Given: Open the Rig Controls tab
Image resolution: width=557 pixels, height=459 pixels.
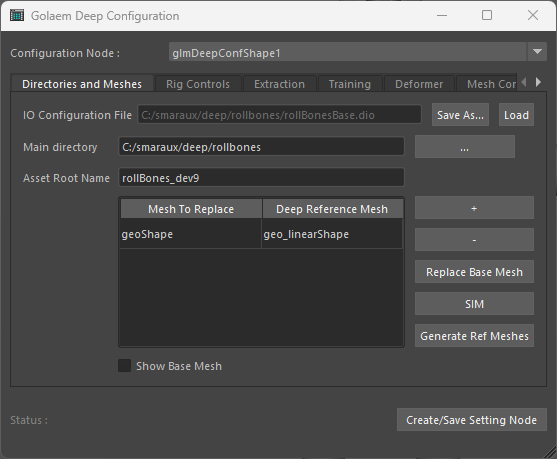Looking at the screenshot, I should pos(198,84).
